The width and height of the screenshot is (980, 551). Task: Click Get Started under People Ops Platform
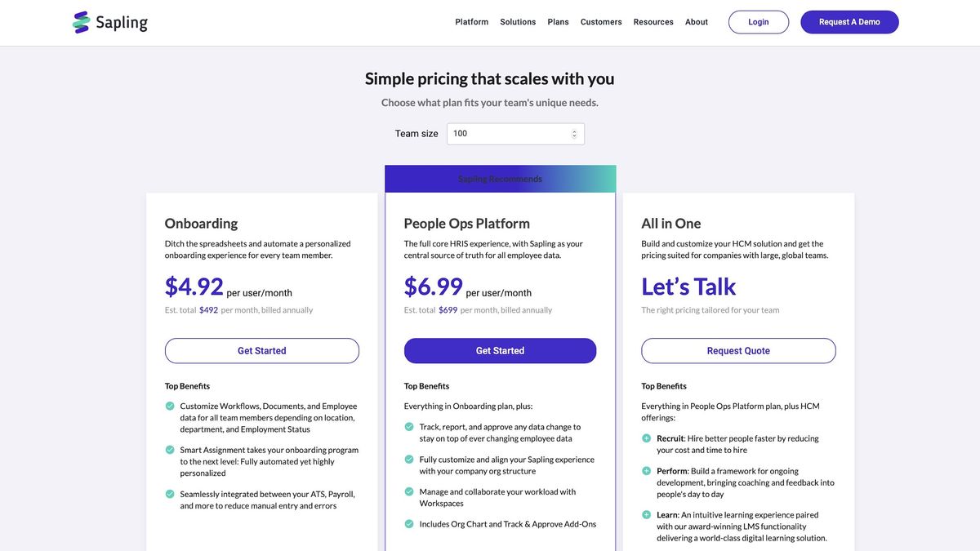coord(500,349)
